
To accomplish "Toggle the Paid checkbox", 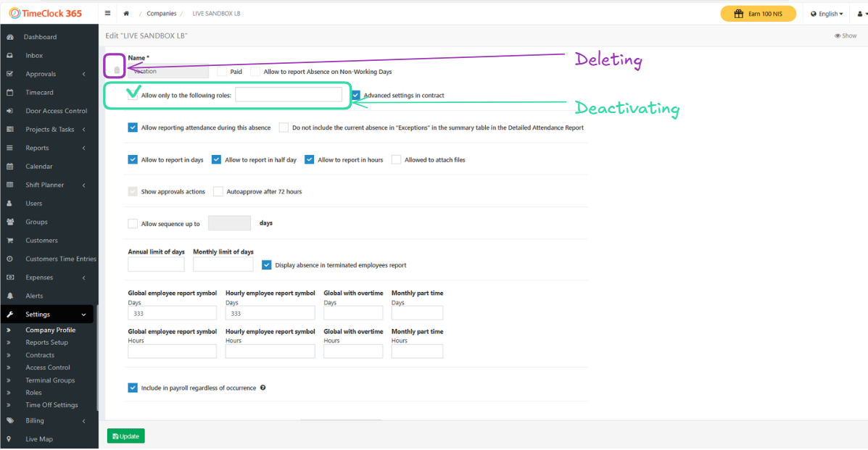I will pos(222,72).
